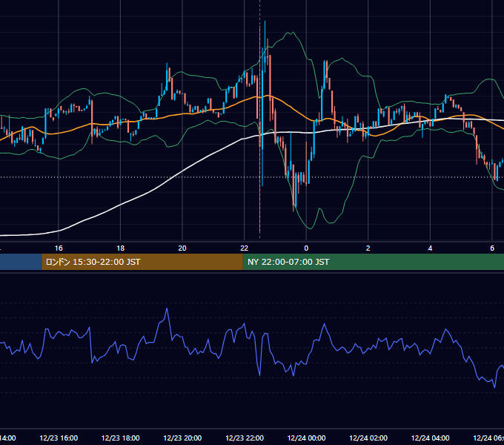The height and width of the screenshot is (445, 504).
Task: Click the 12/23 16:00 time label
Action: (x=59, y=438)
